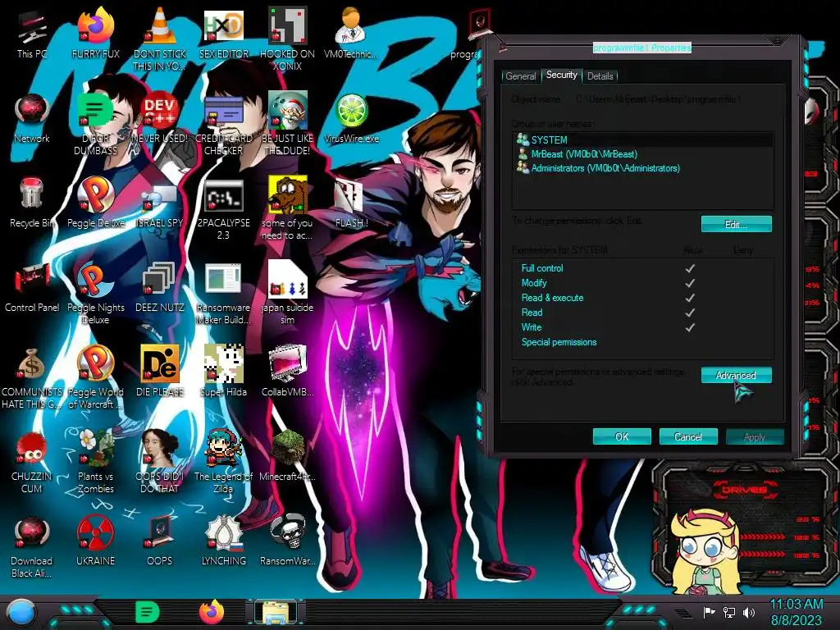840x630 pixels.
Task: Switch to the Details tab
Action: click(600, 76)
